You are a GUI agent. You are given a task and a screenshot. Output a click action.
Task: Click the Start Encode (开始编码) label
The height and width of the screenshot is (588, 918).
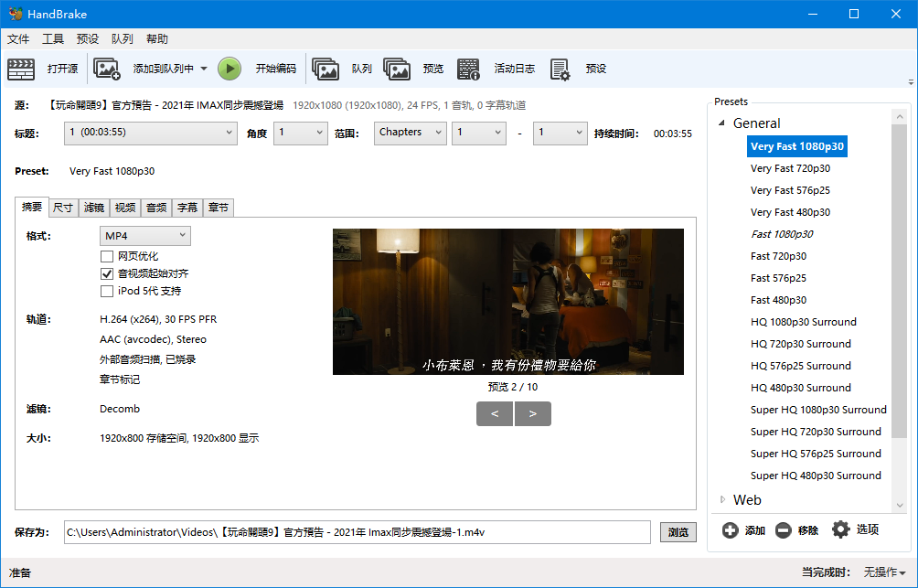276,69
